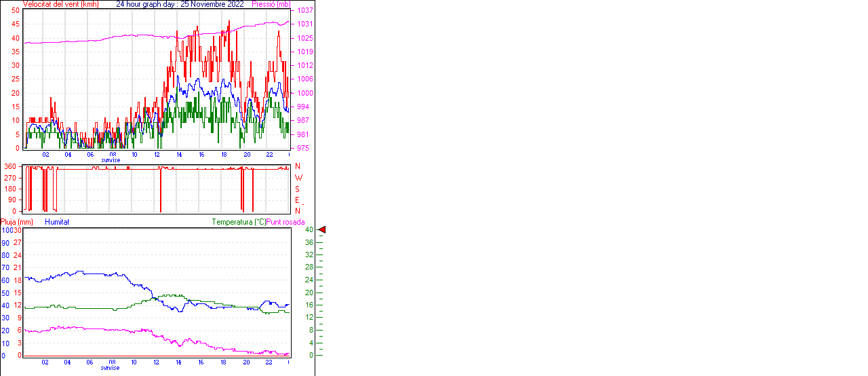Click the 360 value on wind direction axis

pos(10,166)
